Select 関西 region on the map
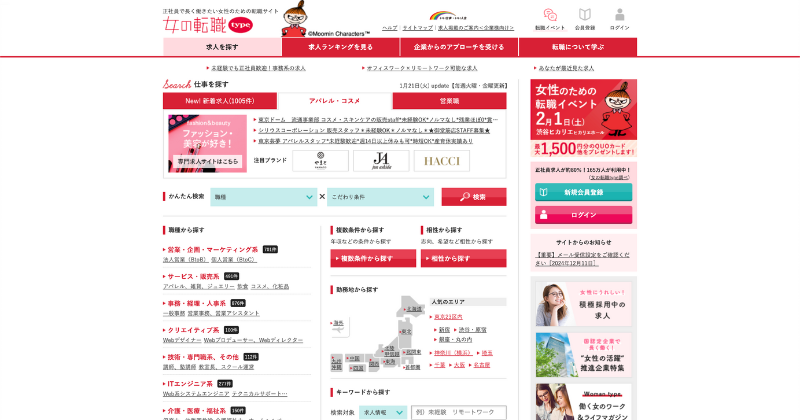800x420 pixels. (x=374, y=364)
